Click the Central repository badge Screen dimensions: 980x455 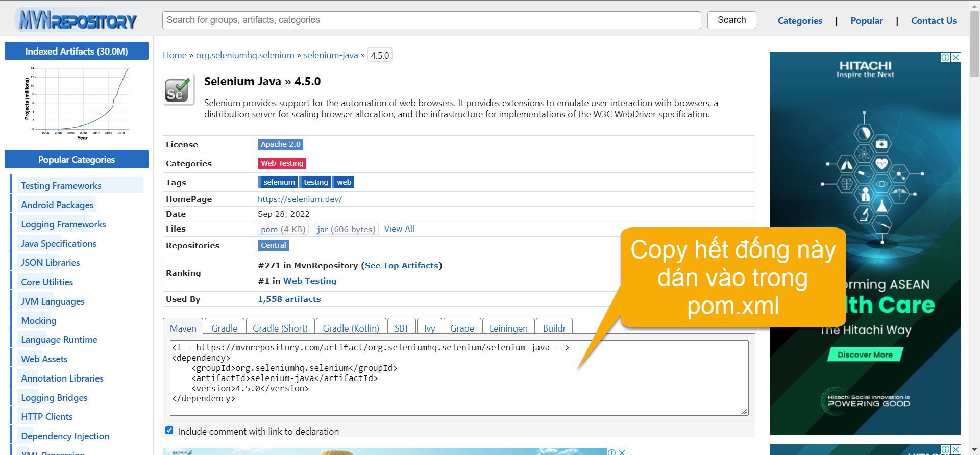click(274, 245)
